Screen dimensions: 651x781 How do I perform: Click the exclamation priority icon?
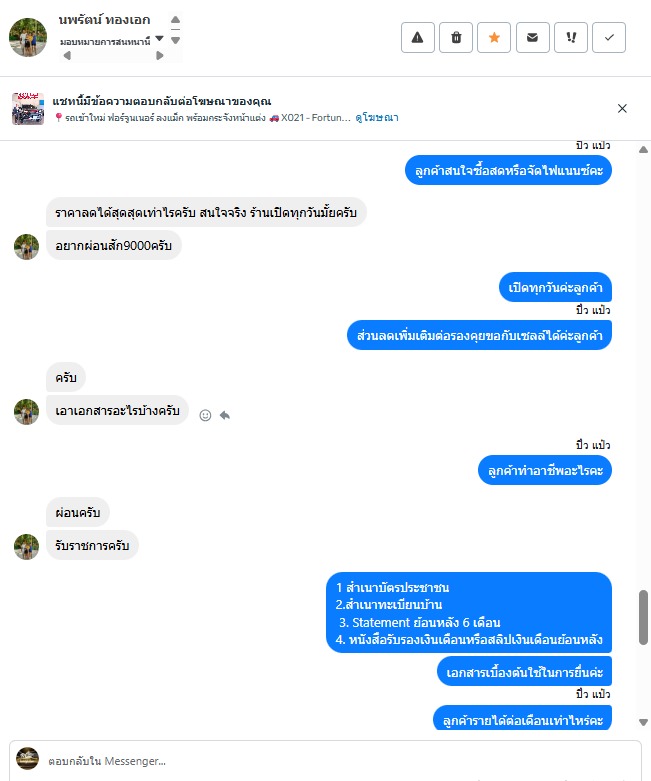point(571,37)
